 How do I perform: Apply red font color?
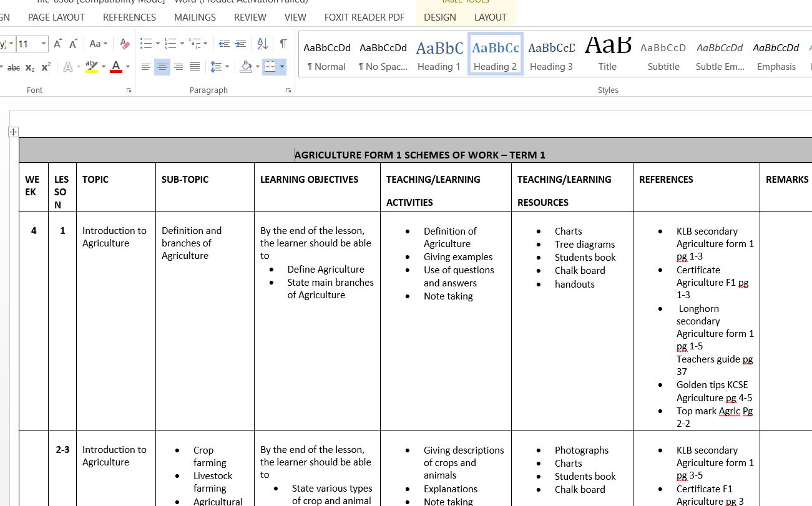(115, 67)
